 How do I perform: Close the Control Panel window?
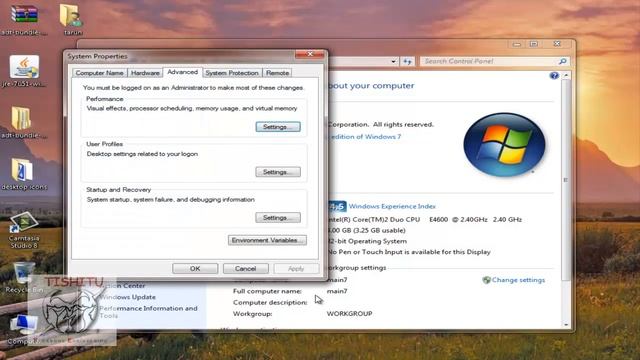coord(557,44)
